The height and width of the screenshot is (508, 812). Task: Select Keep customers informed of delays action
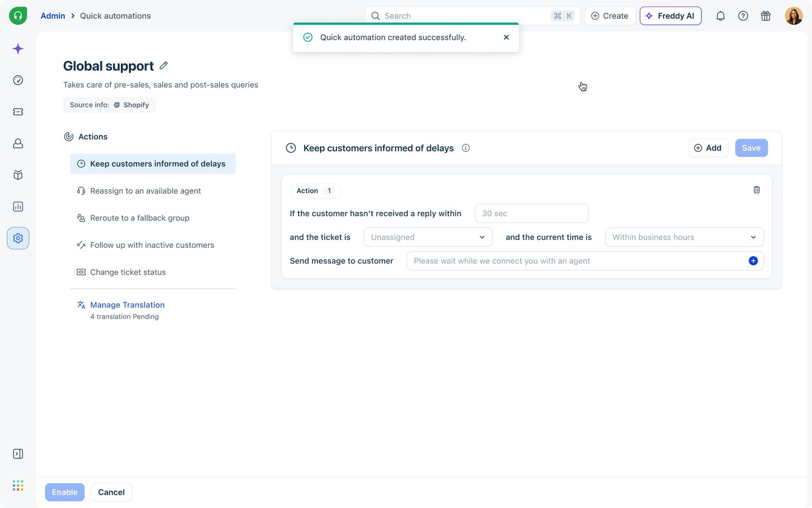click(153, 164)
